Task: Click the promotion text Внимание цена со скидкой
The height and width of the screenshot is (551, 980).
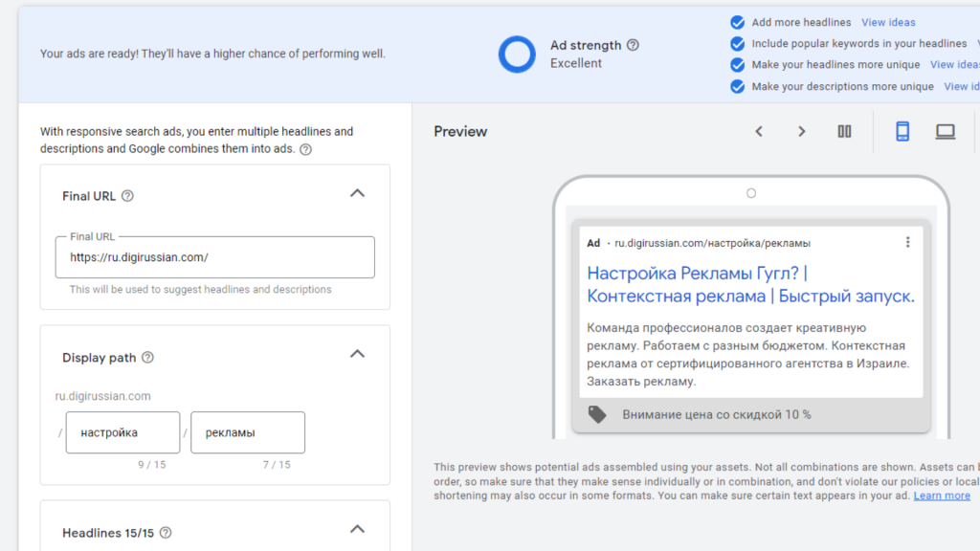Action: 716,415
